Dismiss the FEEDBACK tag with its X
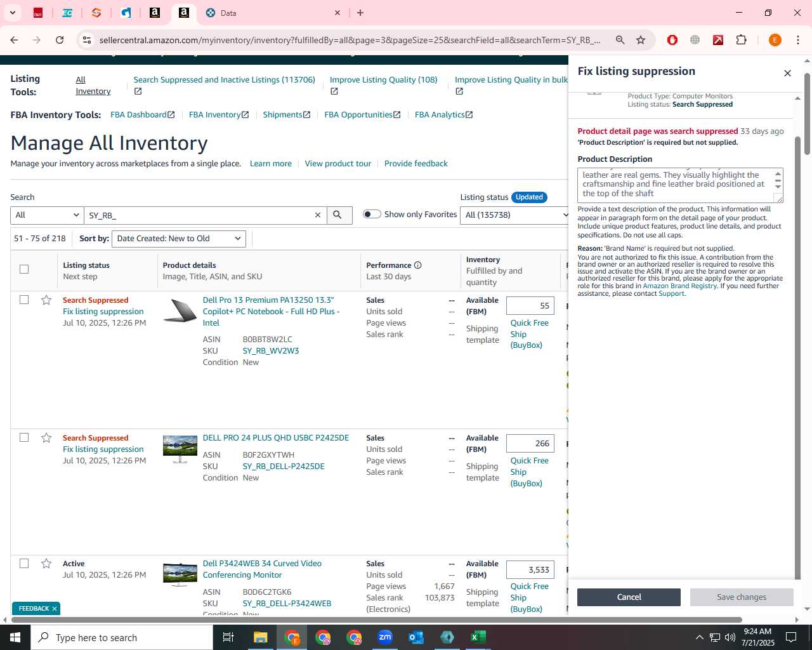 pyautogui.click(x=55, y=609)
